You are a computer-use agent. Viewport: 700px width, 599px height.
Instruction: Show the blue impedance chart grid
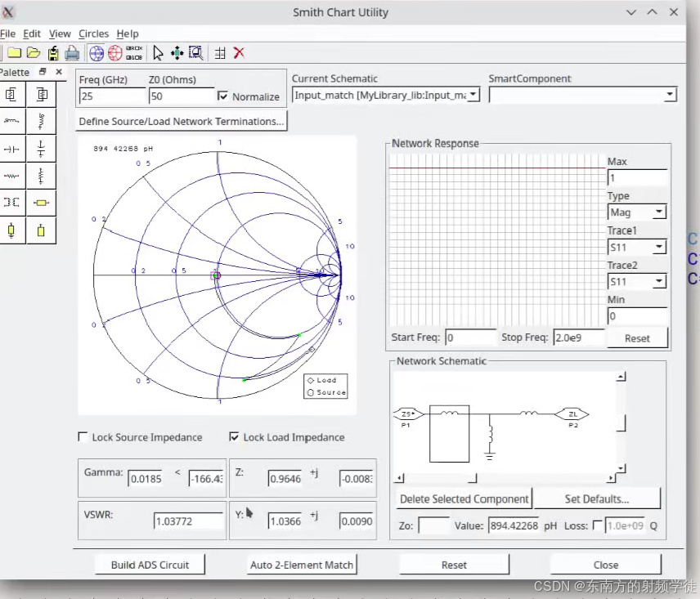tap(96, 53)
